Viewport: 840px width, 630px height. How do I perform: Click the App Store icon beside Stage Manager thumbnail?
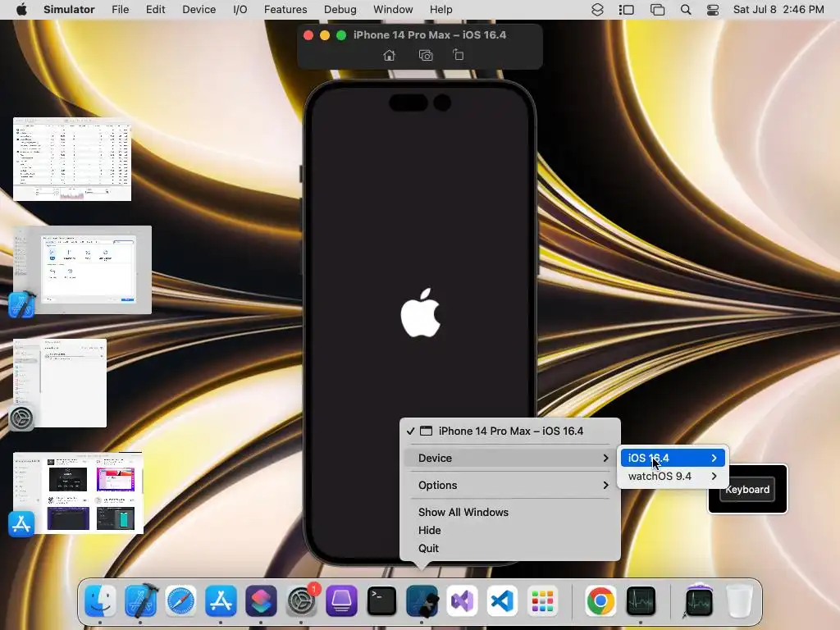click(x=21, y=524)
